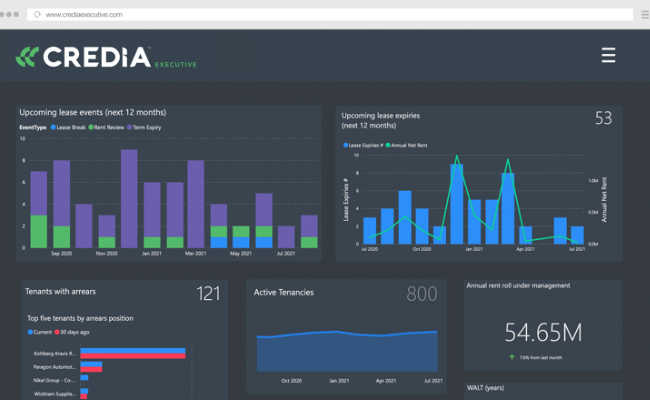Click the Jul 2021 axis label in events chart
Screen dimensions: 650x400
pos(286,253)
